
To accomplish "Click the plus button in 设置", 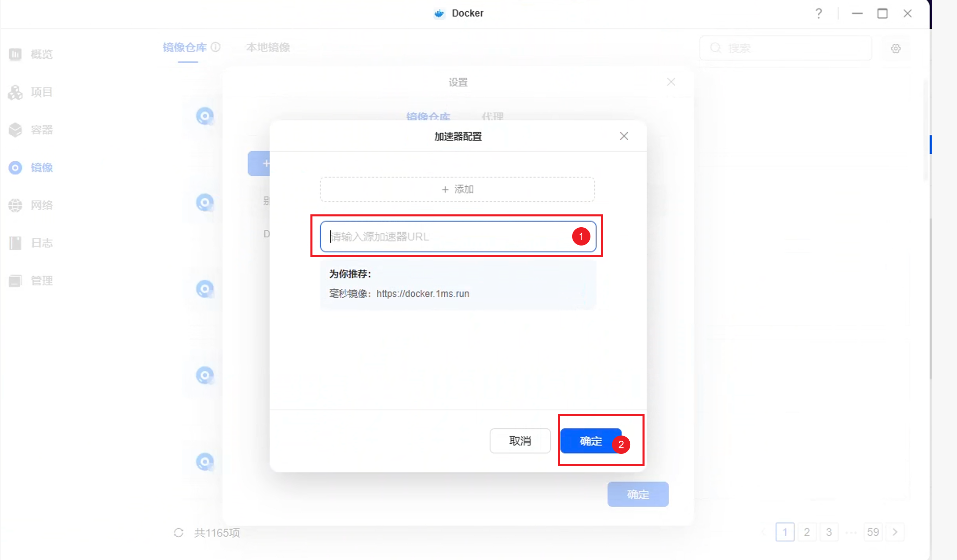I will 259,163.
